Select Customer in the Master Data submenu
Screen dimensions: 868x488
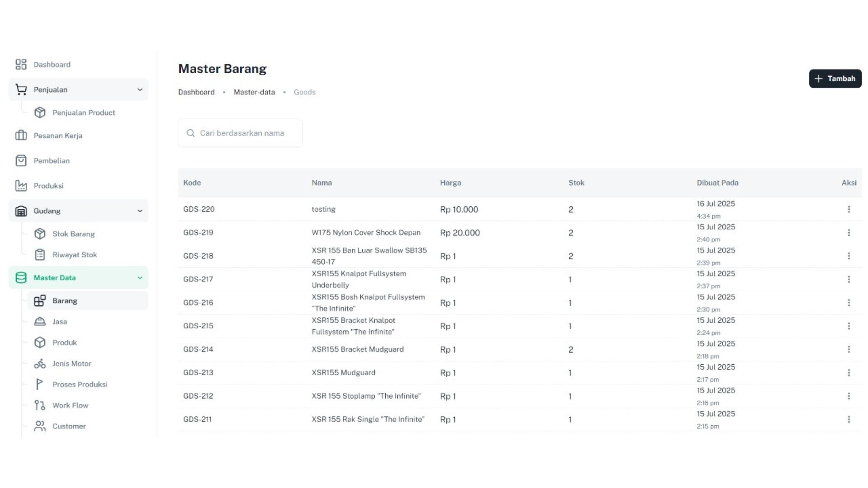69,426
